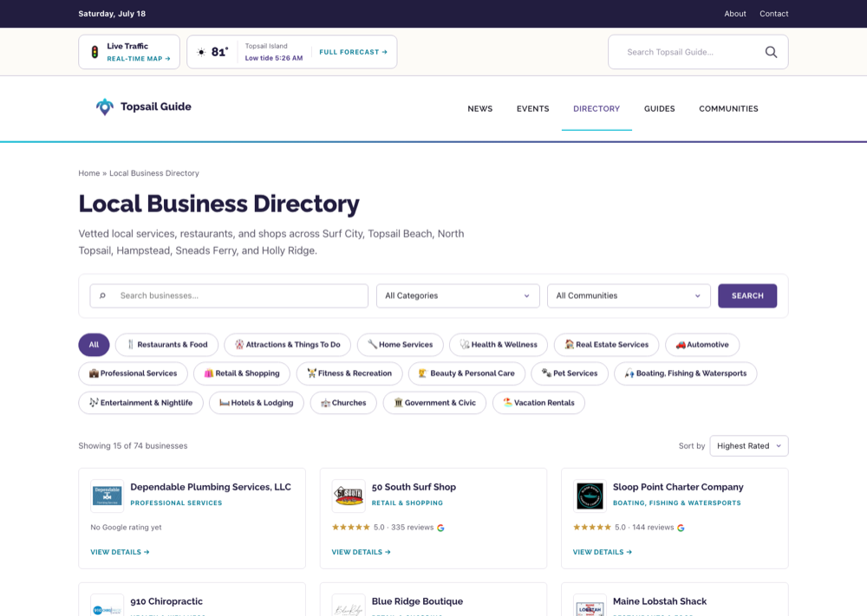Click the Dependable Plumbing Services logo thumbnail

coord(108,496)
